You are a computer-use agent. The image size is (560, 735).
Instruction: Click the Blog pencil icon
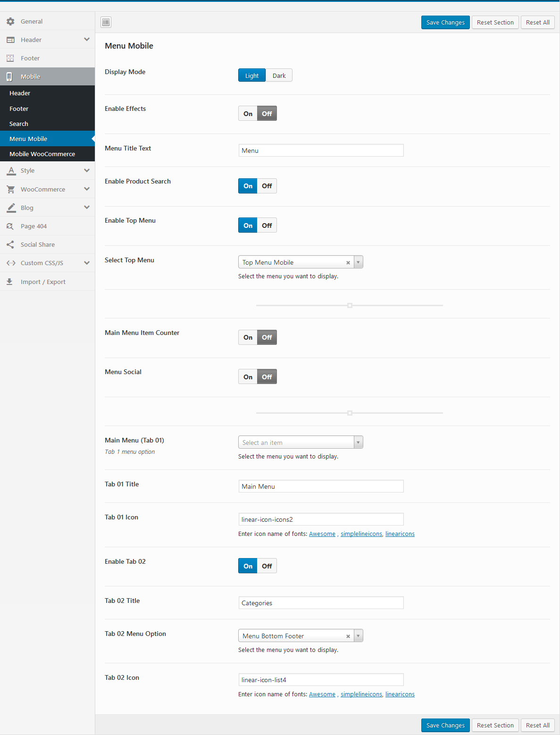[11, 208]
